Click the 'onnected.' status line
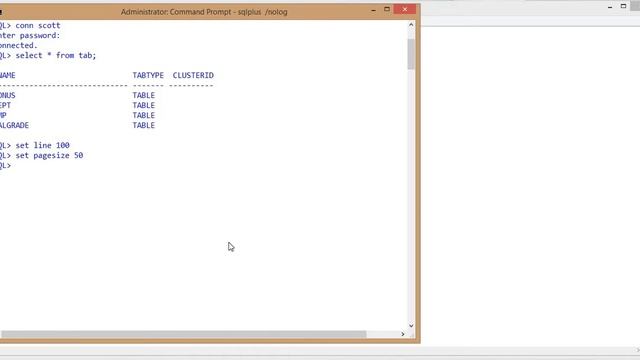 tap(19, 45)
